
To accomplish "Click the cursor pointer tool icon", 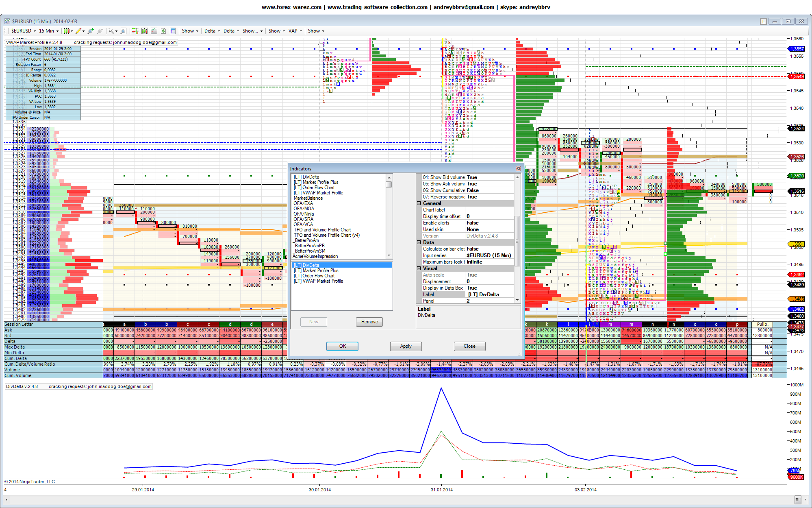I will 111,31.
